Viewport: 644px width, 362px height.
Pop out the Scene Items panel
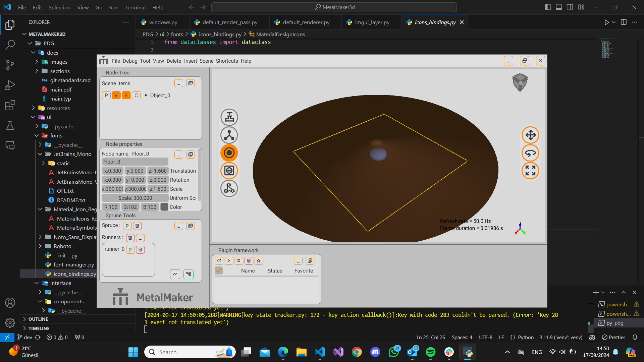[191, 83]
